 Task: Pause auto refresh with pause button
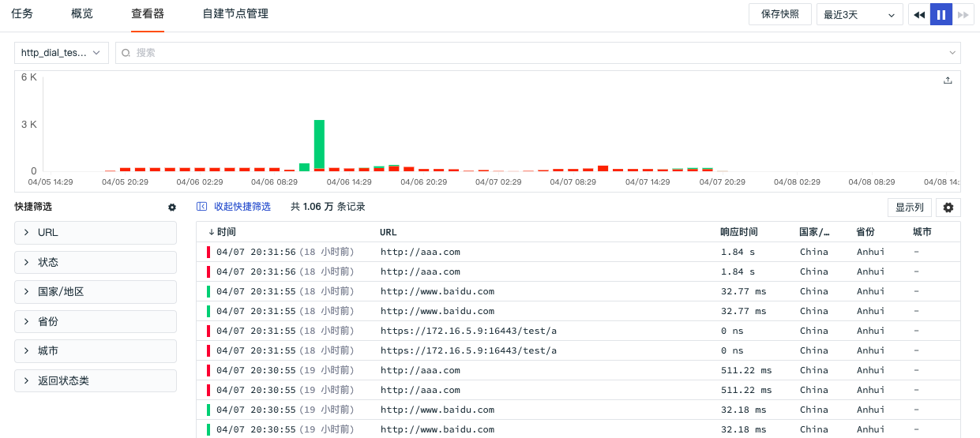(x=941, y=14)
